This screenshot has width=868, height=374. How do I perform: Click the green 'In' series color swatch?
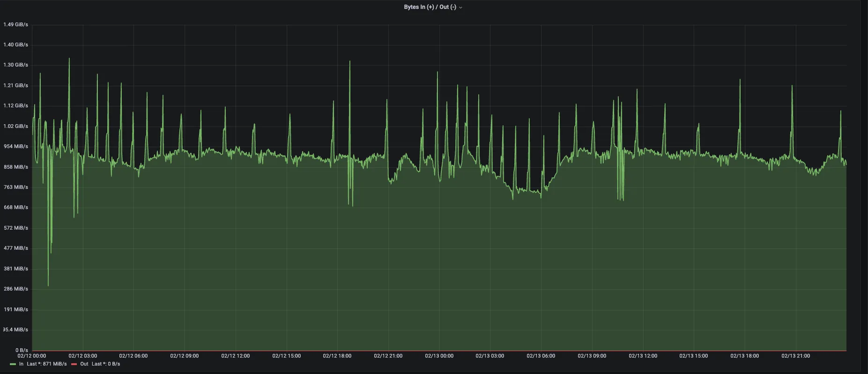point(13,364)
